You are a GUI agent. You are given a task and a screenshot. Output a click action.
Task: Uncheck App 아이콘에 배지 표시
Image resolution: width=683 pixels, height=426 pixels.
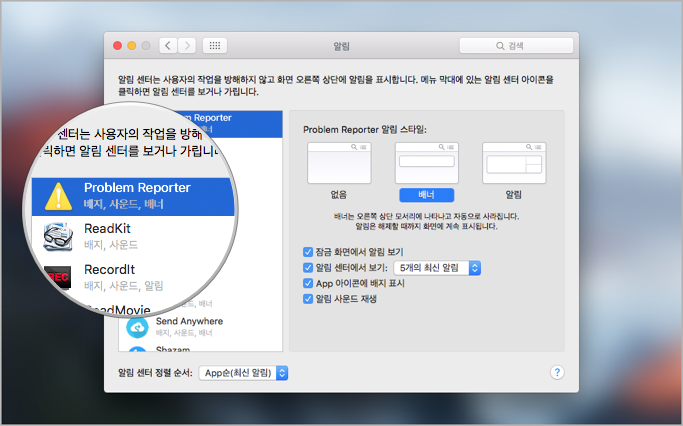click(x=308, y=283)
